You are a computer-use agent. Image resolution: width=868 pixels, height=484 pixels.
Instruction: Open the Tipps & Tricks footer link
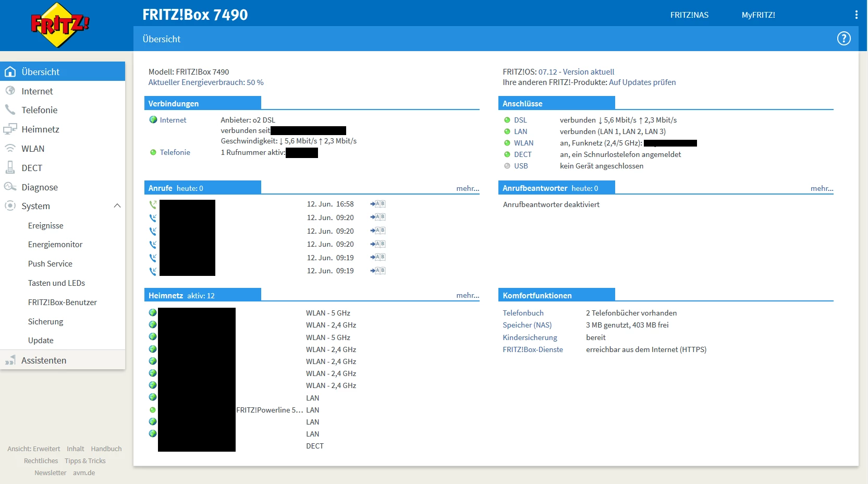click(x=85, y=461)
